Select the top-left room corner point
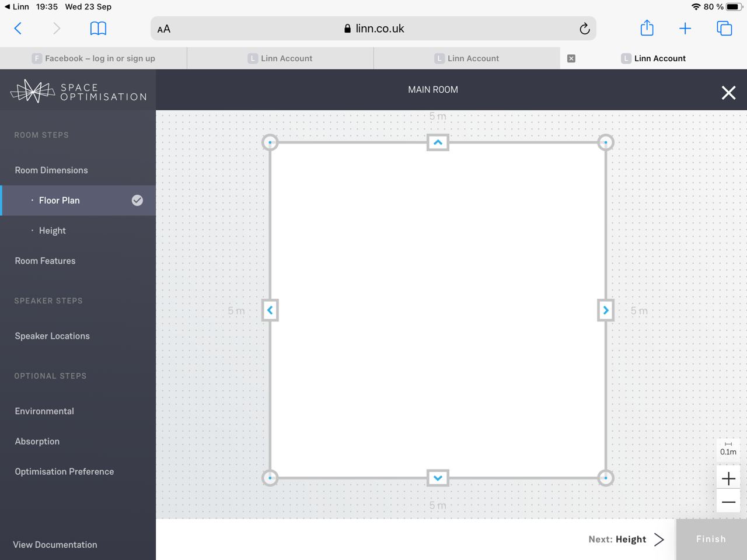The width and height of the screenshot is (747, 560). click(x=270, y=142)
